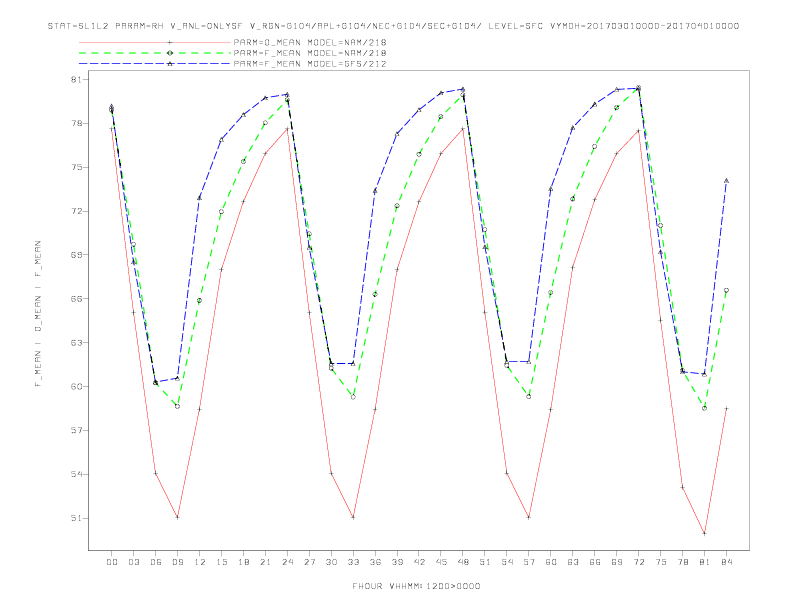Click x-axis forecast hour label 39
This screenshot has width=792, height=612.
pyautogui.click(x=397, y=562)
